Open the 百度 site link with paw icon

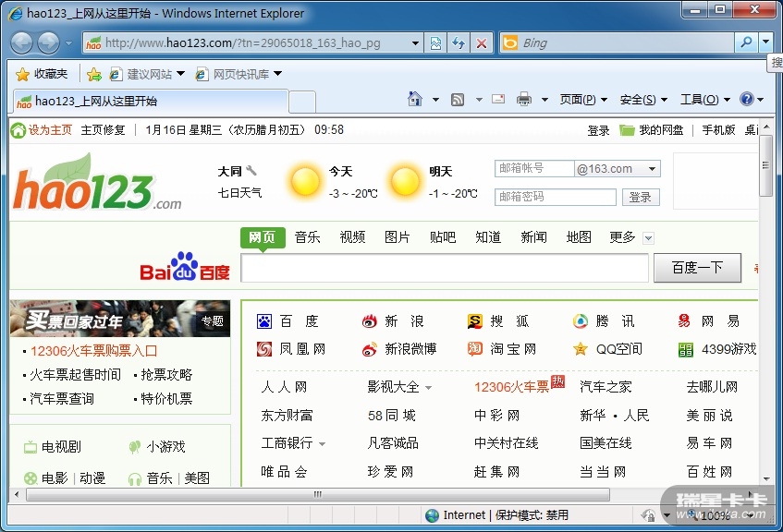tap(288, 320)
